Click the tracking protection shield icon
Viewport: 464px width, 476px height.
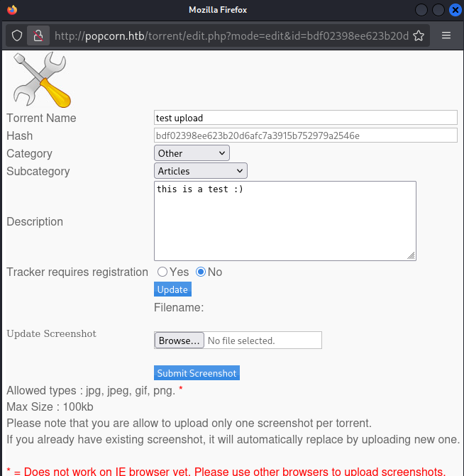pyautogui.click(x=17, y=35)
